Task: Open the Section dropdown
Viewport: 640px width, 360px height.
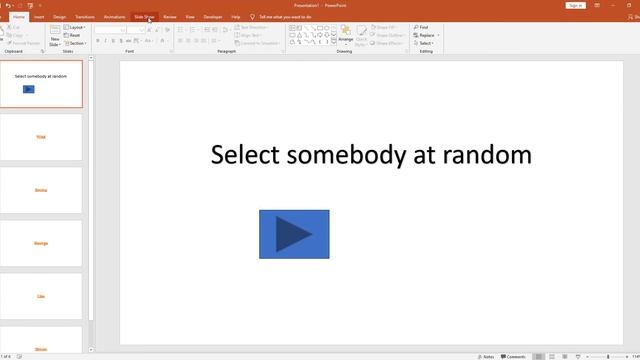Action: (x=76, y=43)
